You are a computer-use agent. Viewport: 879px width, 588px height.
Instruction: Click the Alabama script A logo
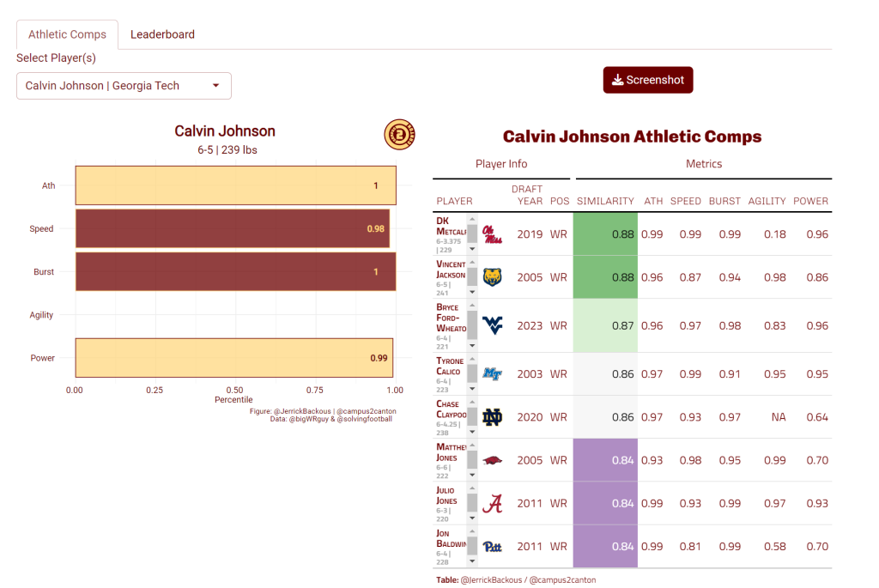point(492,503)
